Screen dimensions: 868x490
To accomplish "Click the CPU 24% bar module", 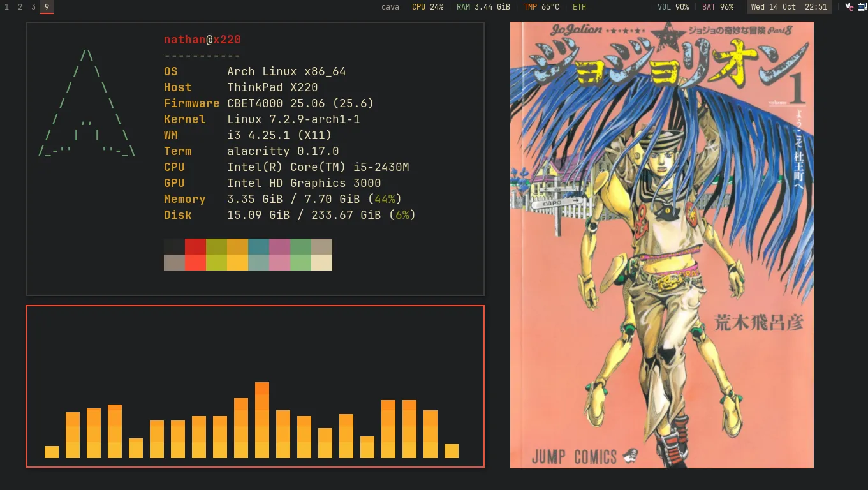I will [x=428, y=7].
